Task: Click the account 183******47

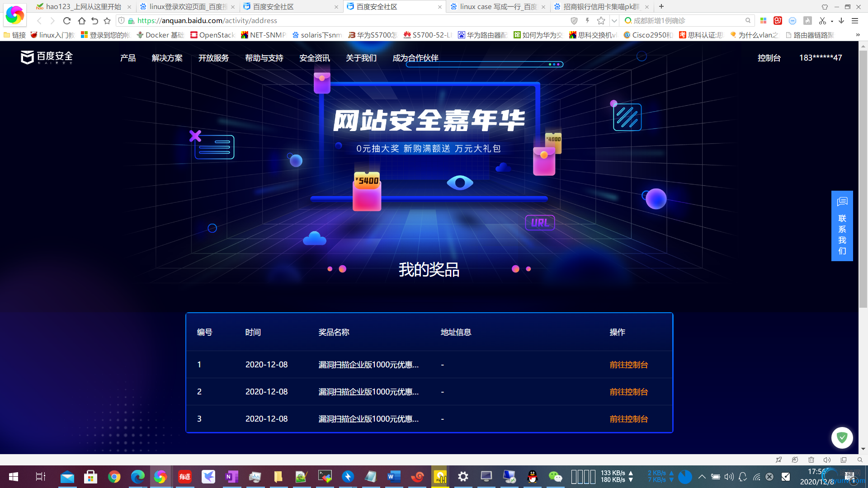Action: point(821,58)
